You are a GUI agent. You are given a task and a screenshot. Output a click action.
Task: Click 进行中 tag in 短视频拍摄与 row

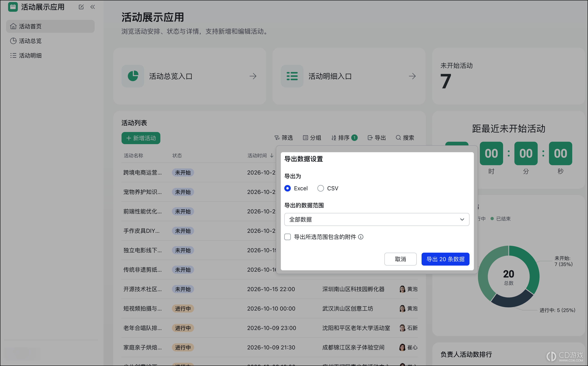tap(183, 309)
